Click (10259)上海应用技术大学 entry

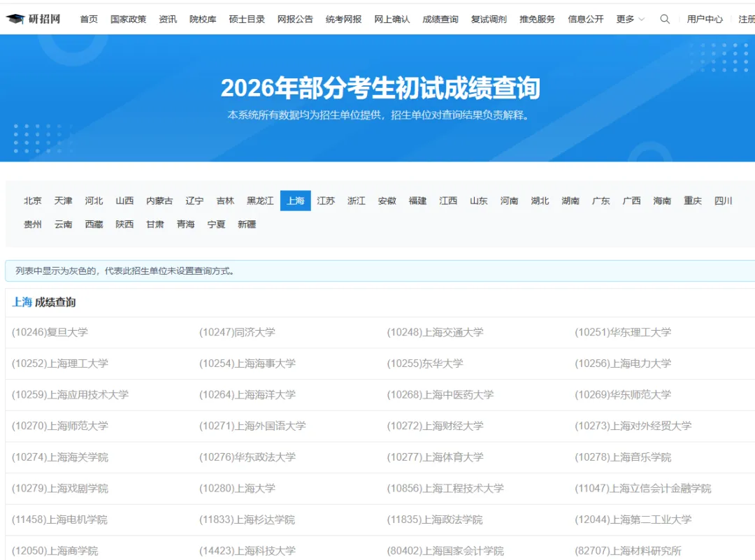click(x=71, y=395)
